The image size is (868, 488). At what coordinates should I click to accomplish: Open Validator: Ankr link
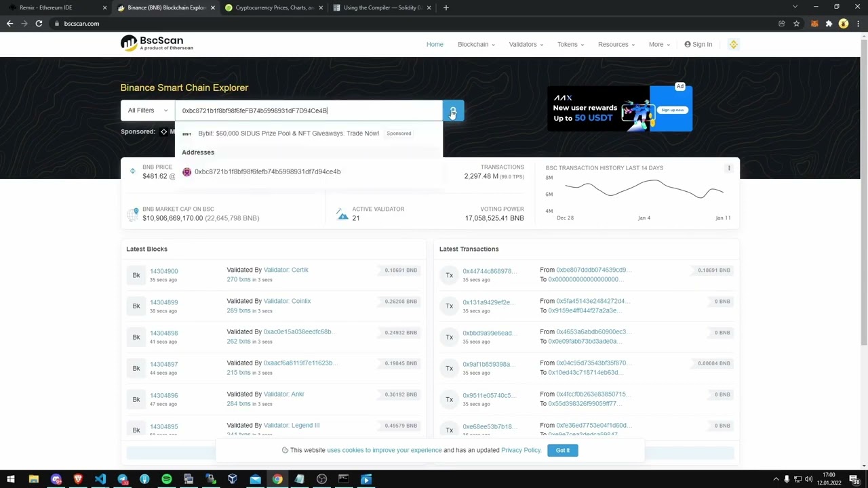[x=284, y=394]
